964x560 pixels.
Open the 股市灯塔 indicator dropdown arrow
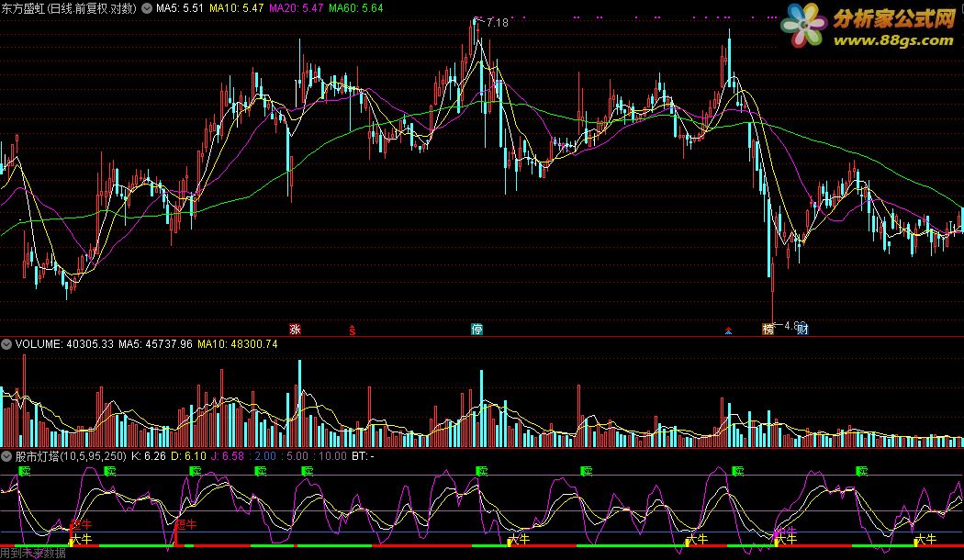point(6,456)
